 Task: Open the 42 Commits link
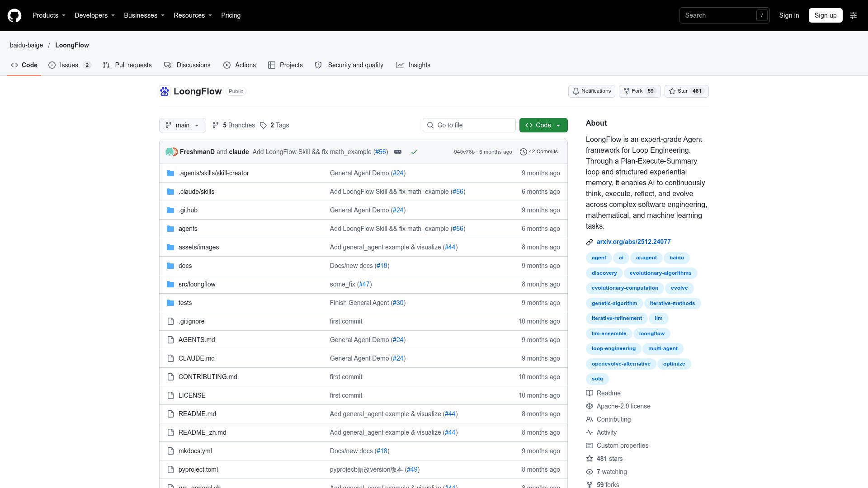(x=539, y=152)
